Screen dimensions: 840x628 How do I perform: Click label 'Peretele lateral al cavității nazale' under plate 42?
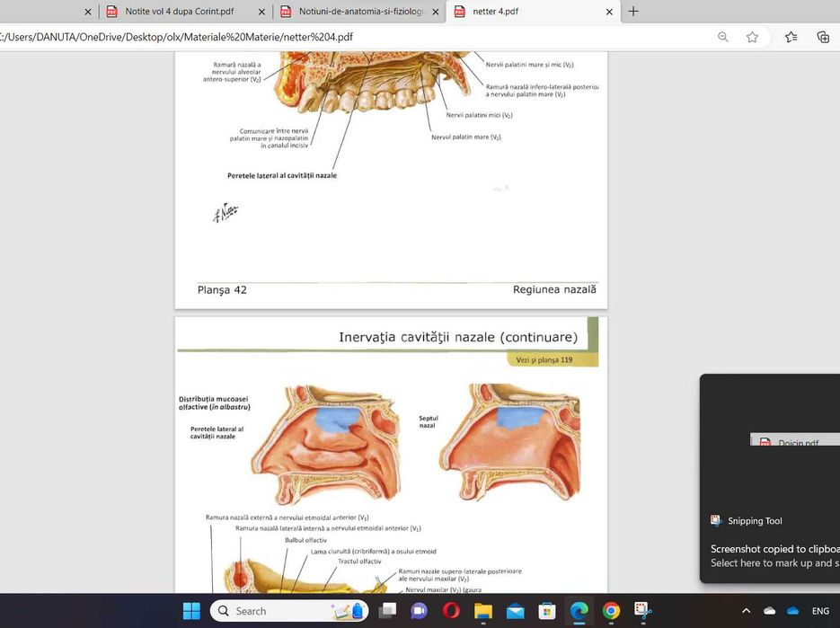(x=282, y=176)
